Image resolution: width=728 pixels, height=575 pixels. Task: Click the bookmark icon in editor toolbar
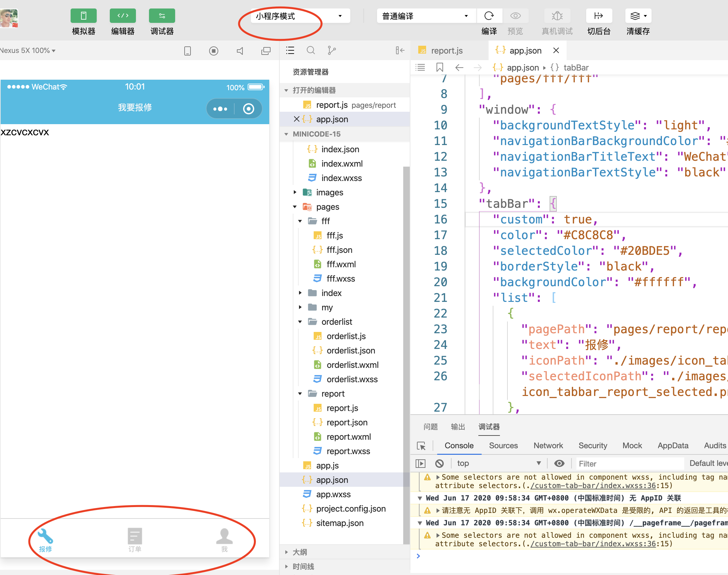pyautogui.click(x=439, y=67)
